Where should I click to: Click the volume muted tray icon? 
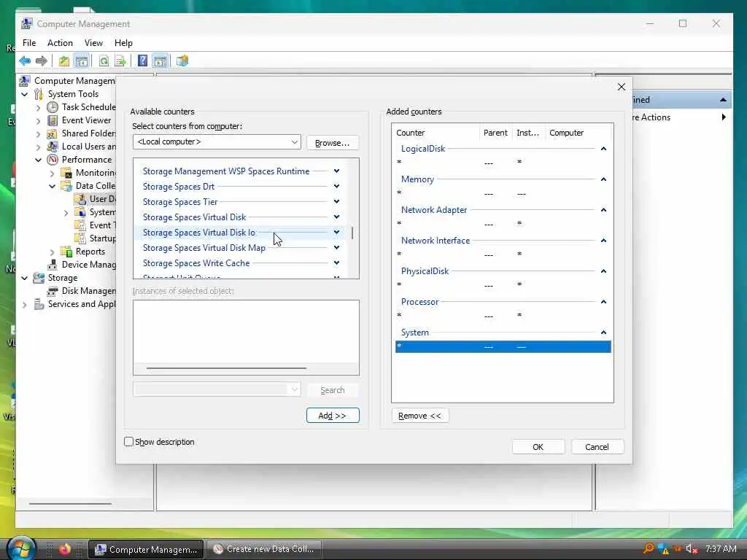tap(692, 549)
